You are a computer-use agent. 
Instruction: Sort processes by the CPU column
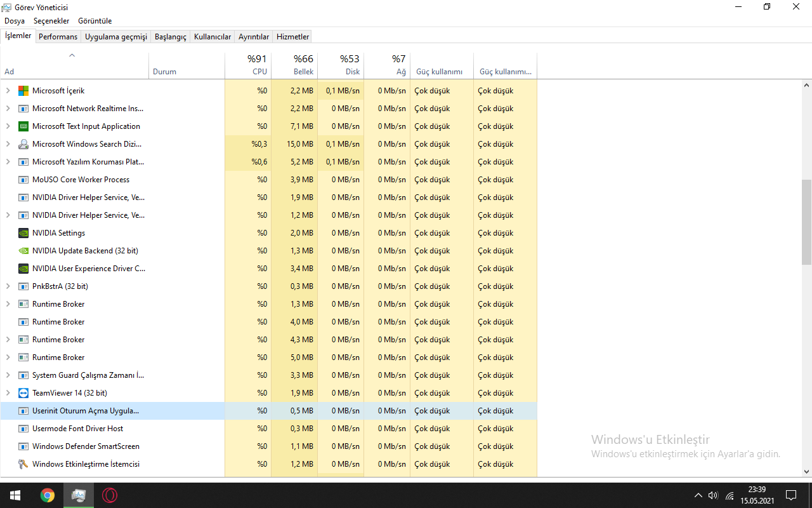[x=248, y=65]
